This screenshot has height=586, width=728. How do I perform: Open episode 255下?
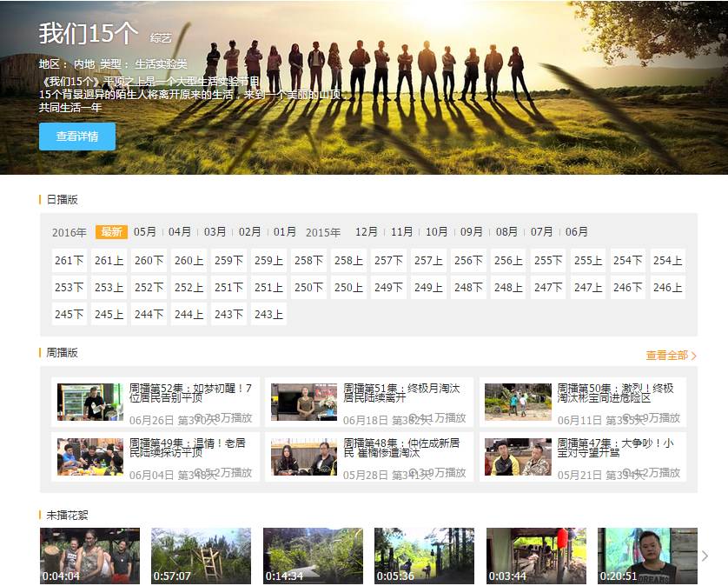pyautogui.click(x=547, y=259)
